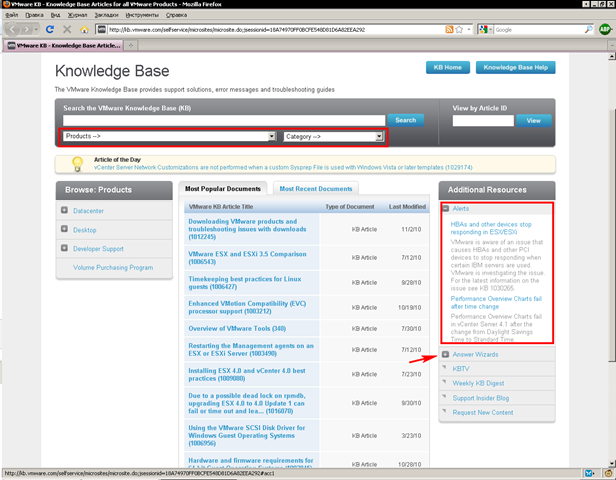
Task: Click the browser Forward arrow button
Action: 26,29
